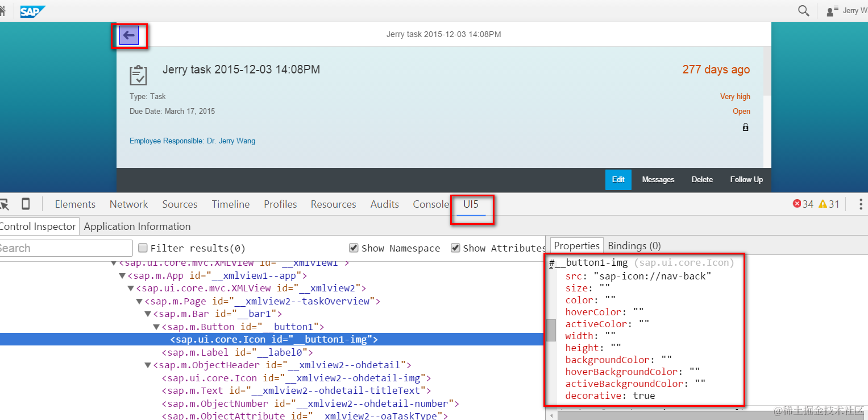Select the Icon ohdetail-img row
This screenshot has width=868, height=420.
(x=297, y=378)
